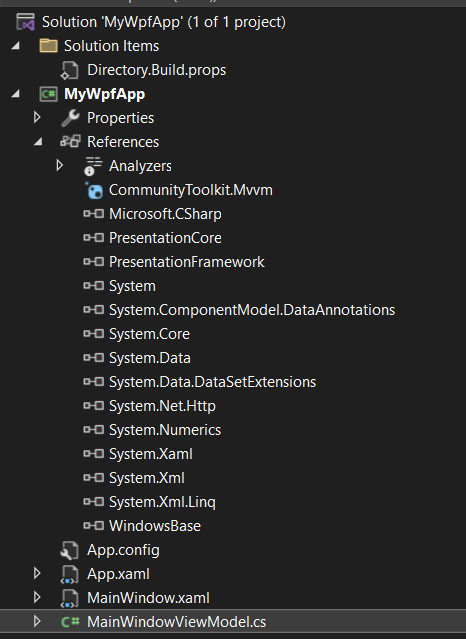Click the WindowsBase reference icon
Viewport: 466px width, 639px height.
93,526
